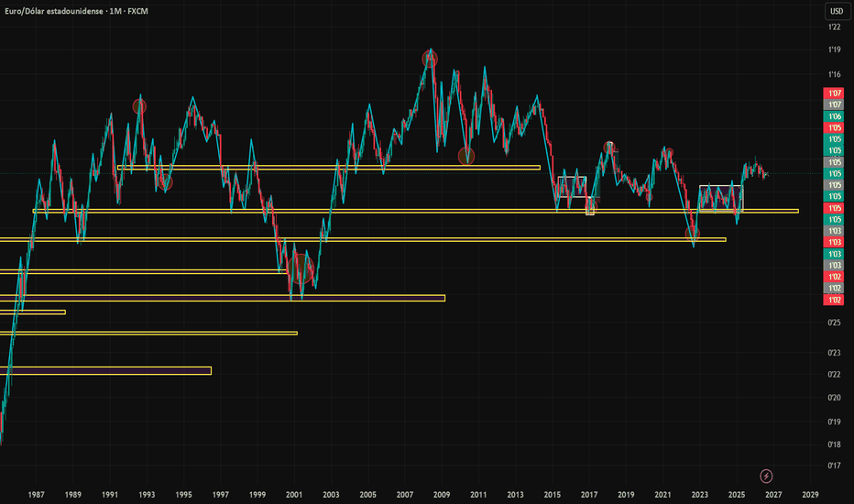The height and width of the screenshot is (504, 854).
Task: Click the 0'18 price axis value
Action: click(x=834, y=444)
